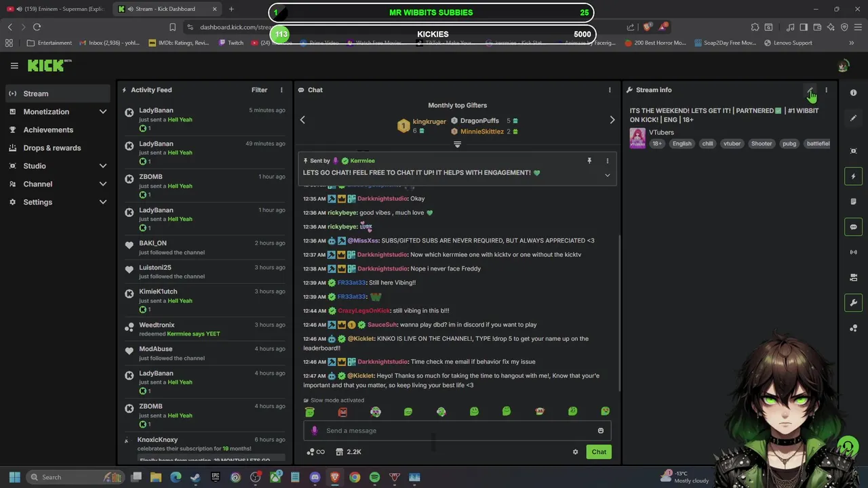Click in the Send a message field
868x488 pixels.
(456, 430)
